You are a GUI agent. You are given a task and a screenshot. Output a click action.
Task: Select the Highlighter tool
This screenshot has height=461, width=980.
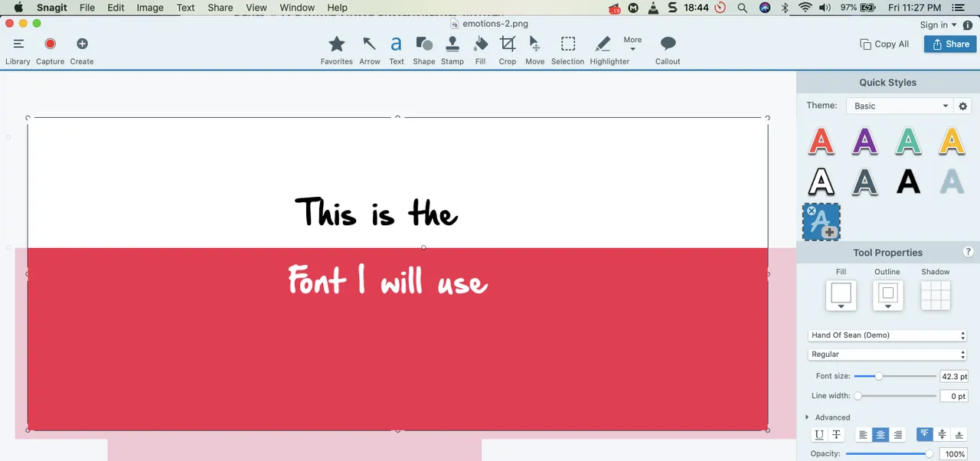click(603, 44)
